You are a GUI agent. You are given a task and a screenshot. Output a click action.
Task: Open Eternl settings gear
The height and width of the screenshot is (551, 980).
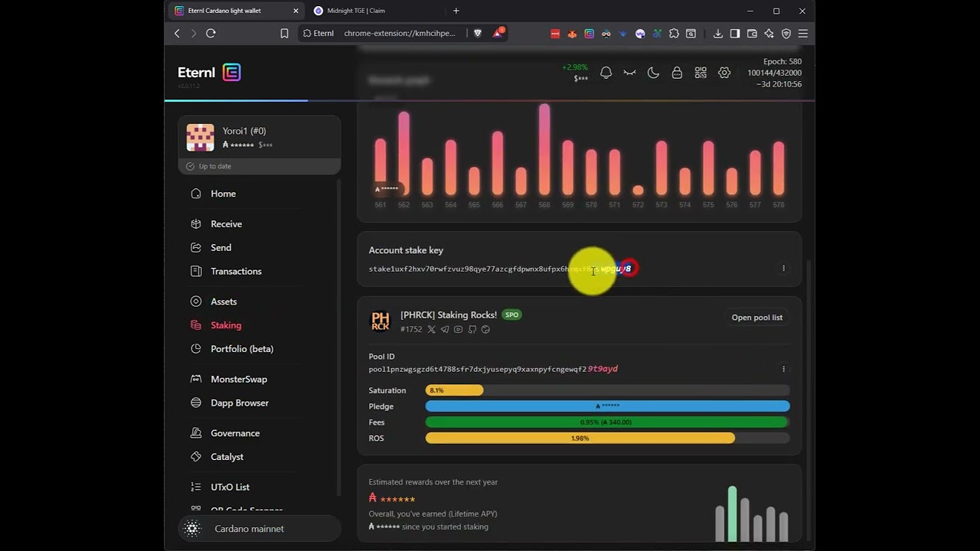coord(724,73)
